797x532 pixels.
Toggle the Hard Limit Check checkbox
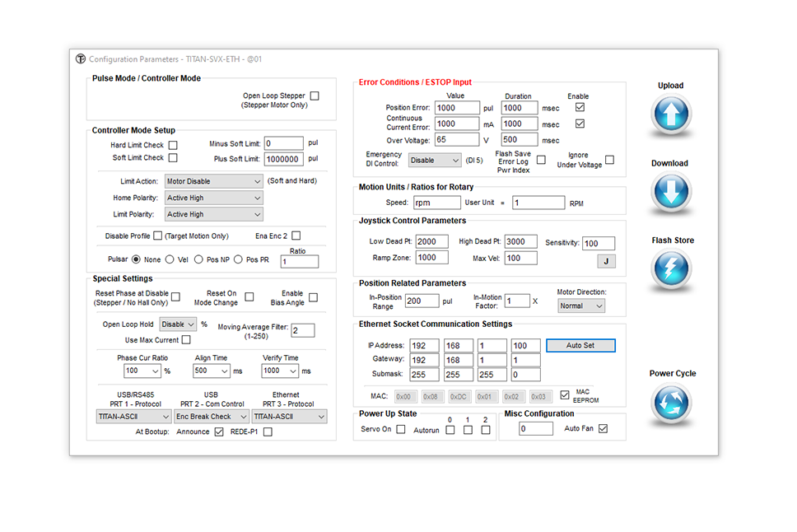[x=173, y=145]
